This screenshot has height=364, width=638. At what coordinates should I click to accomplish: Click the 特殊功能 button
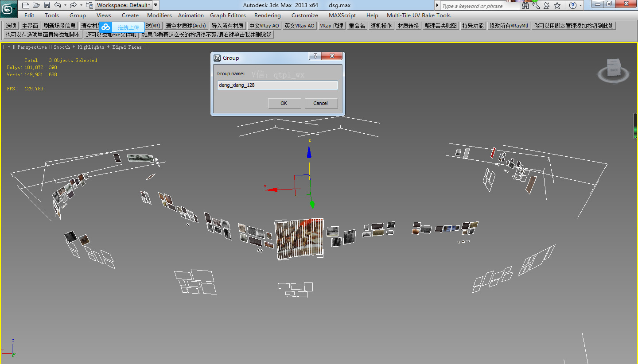tap(473, 26)
